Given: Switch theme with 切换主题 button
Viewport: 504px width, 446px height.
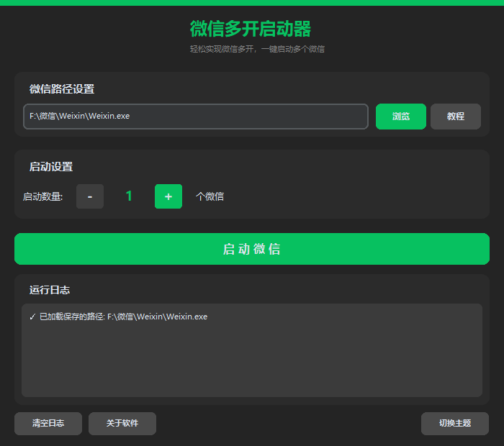Looking at the screenshot, I should [x=455, y=423].
